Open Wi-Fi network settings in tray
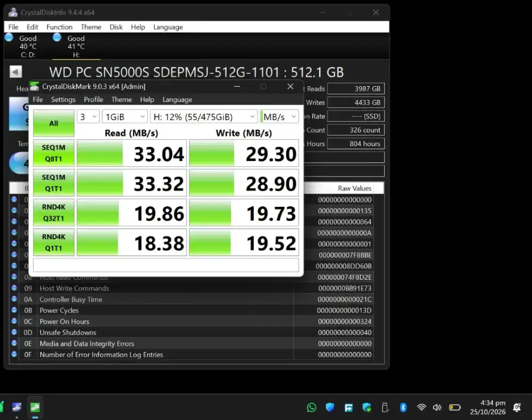 [x=421, y=407]
